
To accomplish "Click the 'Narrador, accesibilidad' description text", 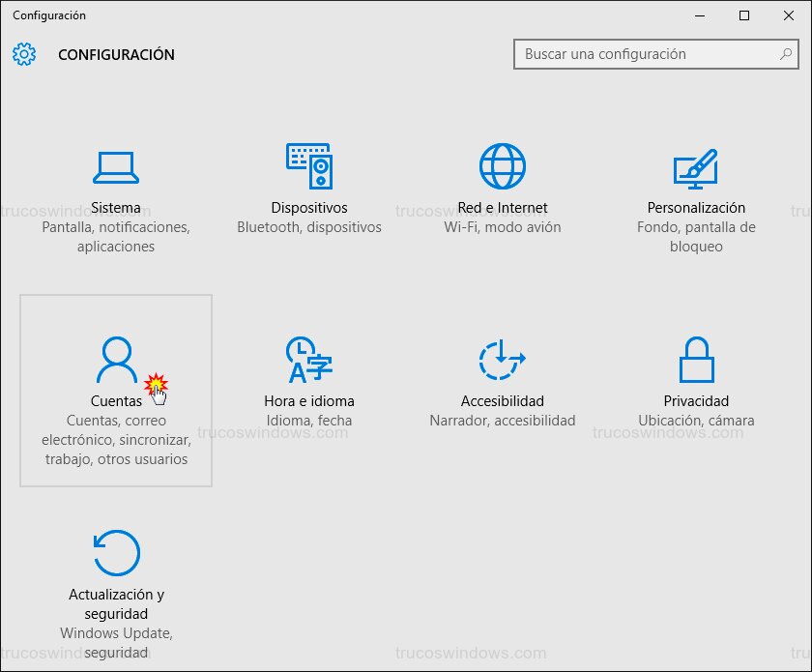I will 503,421.
